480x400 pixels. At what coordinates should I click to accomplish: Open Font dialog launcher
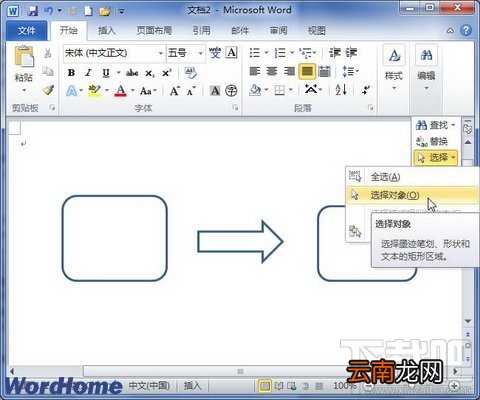click(x=235, y=107)
